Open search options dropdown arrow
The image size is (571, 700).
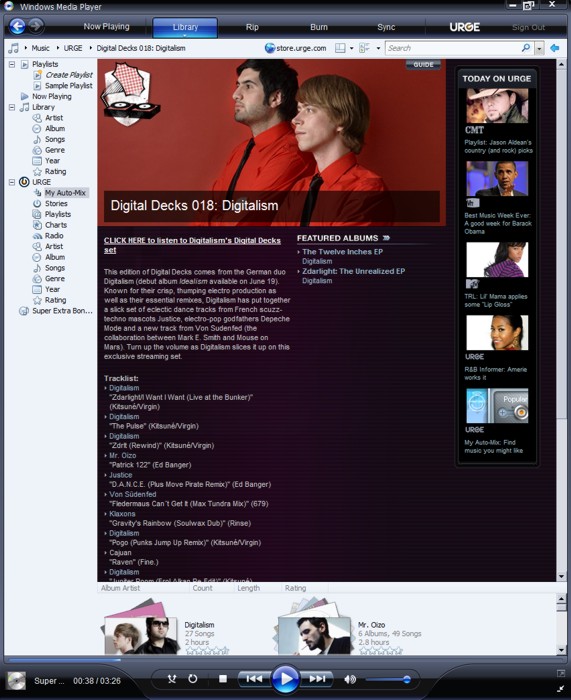[540, 48]
